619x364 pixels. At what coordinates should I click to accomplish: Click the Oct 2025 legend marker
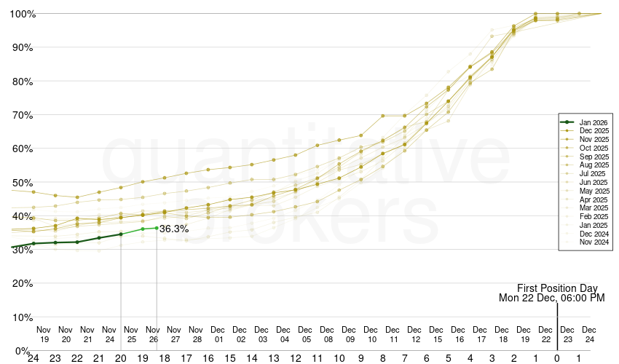coord(569,148)
